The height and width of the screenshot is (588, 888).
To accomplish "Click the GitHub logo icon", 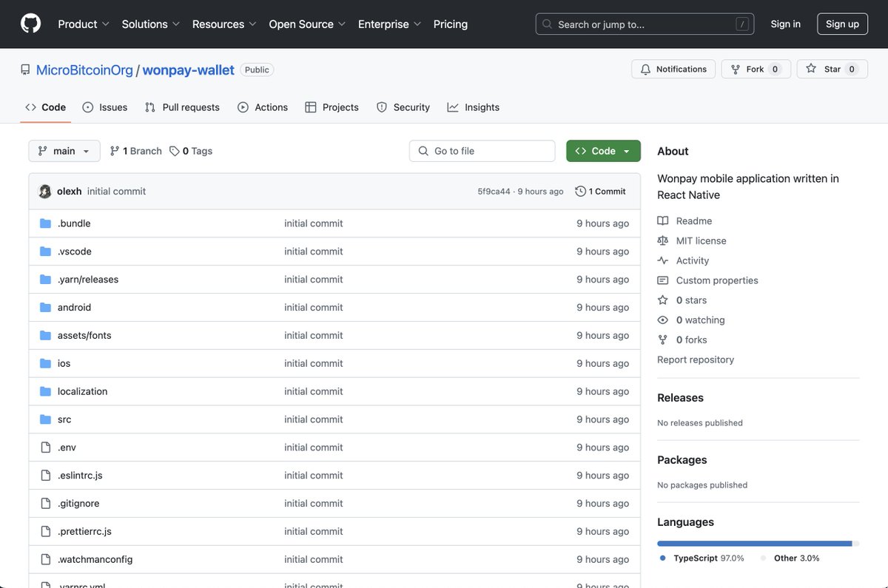I will click(30, 24).
